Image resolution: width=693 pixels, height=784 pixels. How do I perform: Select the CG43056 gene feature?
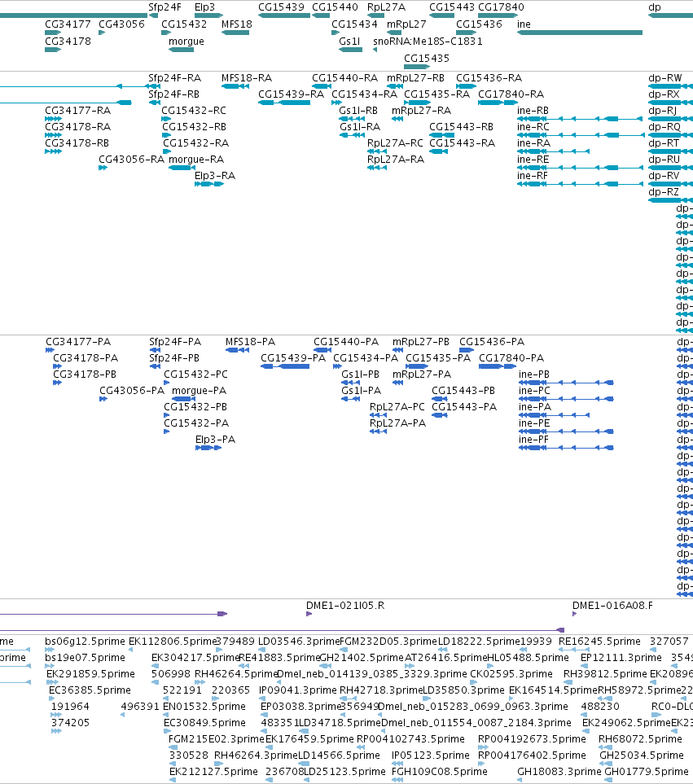pyautogui.click(x=102, y=33)
